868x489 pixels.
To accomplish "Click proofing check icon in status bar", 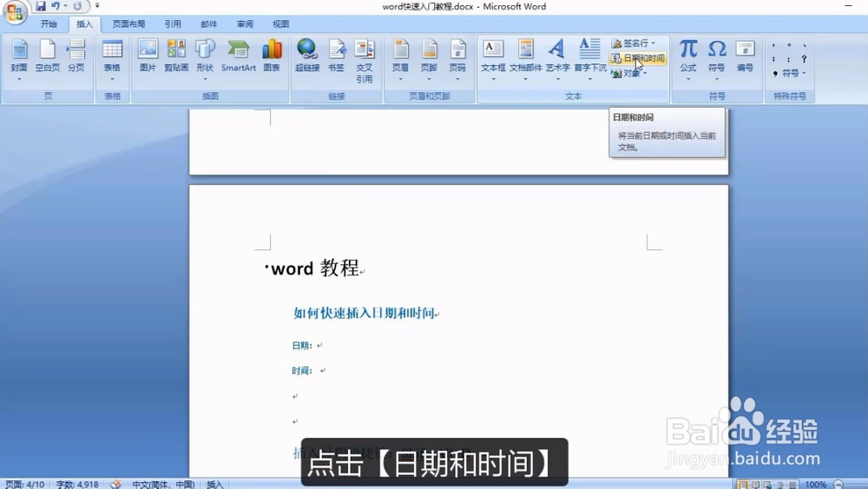I will point(115,484).
